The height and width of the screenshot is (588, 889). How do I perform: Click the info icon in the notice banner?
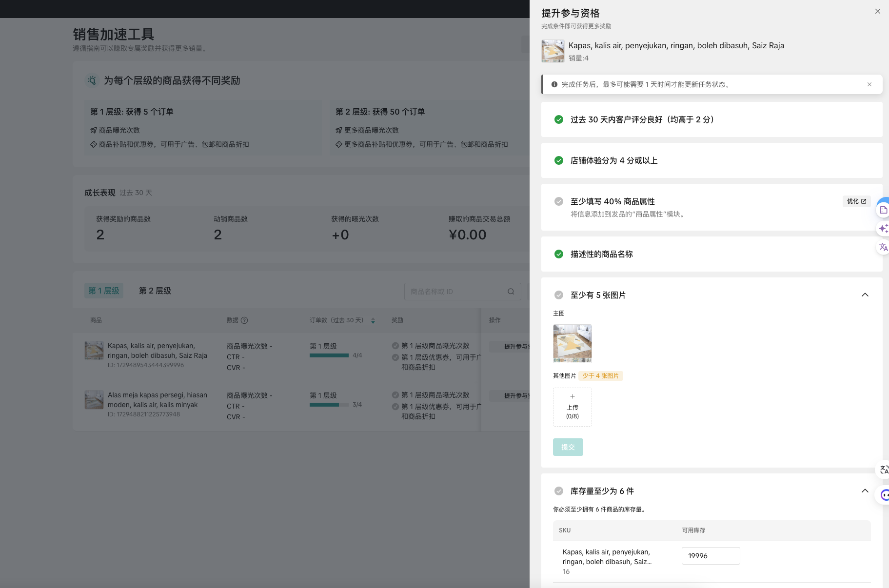pos(554,84)
